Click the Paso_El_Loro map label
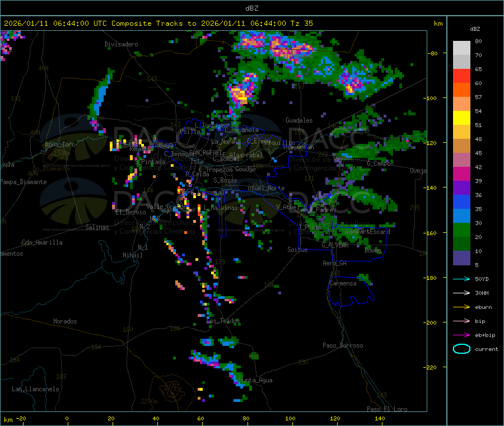Screen dimensions: 504x426 coord(387,409)
